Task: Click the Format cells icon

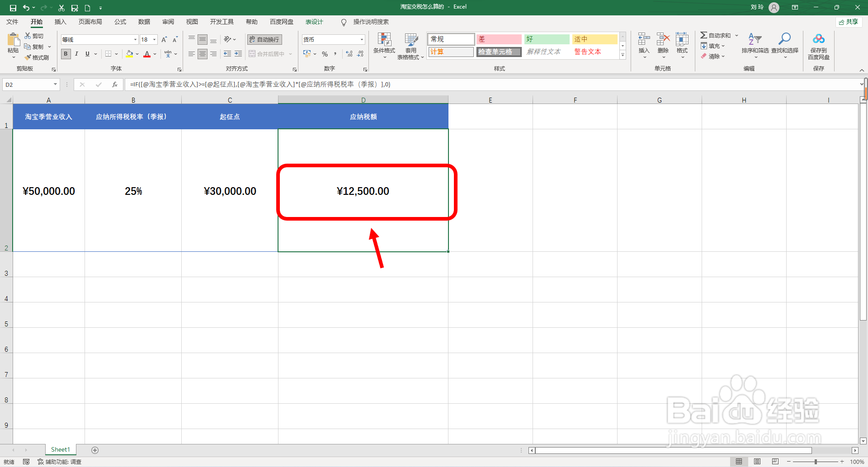Action: tap(682, 39)
